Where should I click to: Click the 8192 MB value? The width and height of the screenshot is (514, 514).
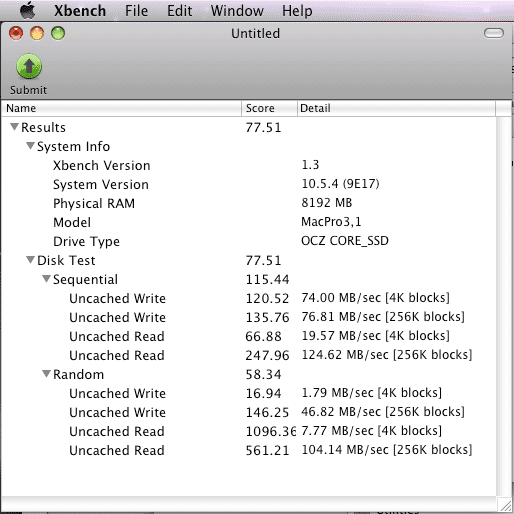pos(327,203)
